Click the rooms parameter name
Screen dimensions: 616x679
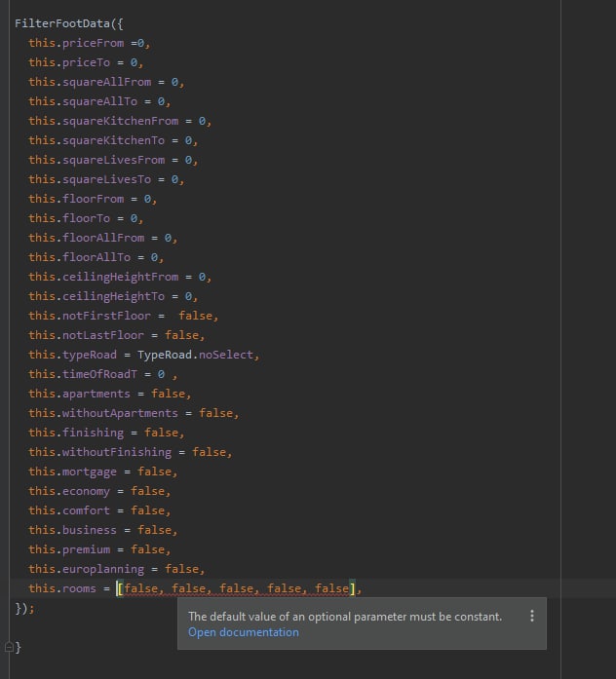click(80, 588)
